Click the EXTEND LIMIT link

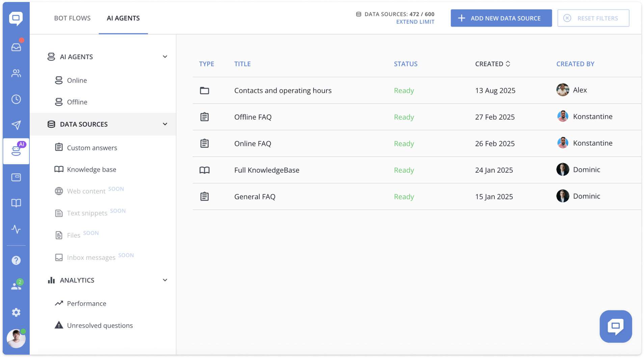pyautogui.click(x=415, y=22)
